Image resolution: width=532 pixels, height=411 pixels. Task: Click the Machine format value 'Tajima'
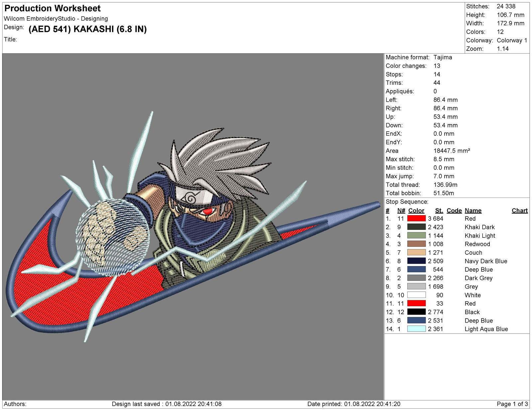[x=443, y=57]
